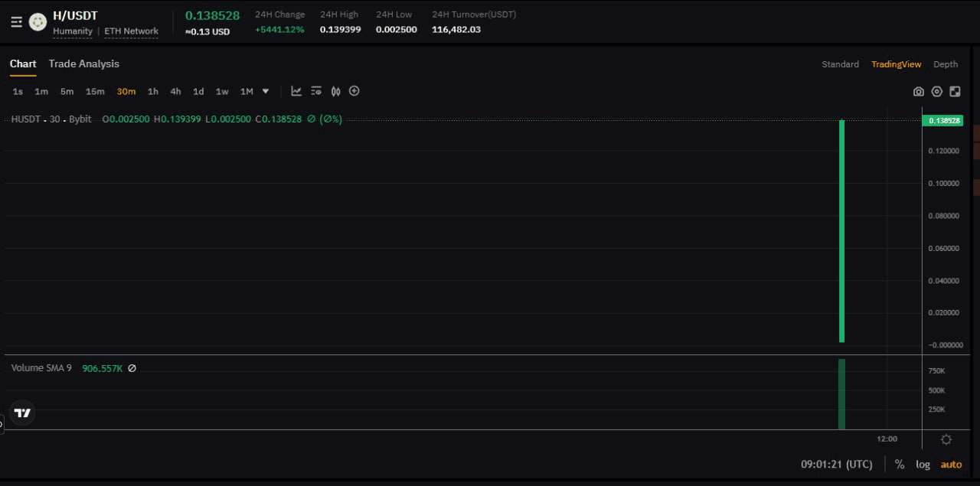Click the 0.100000 price axis label
The image size is (980, 486).
click(944, 184)
